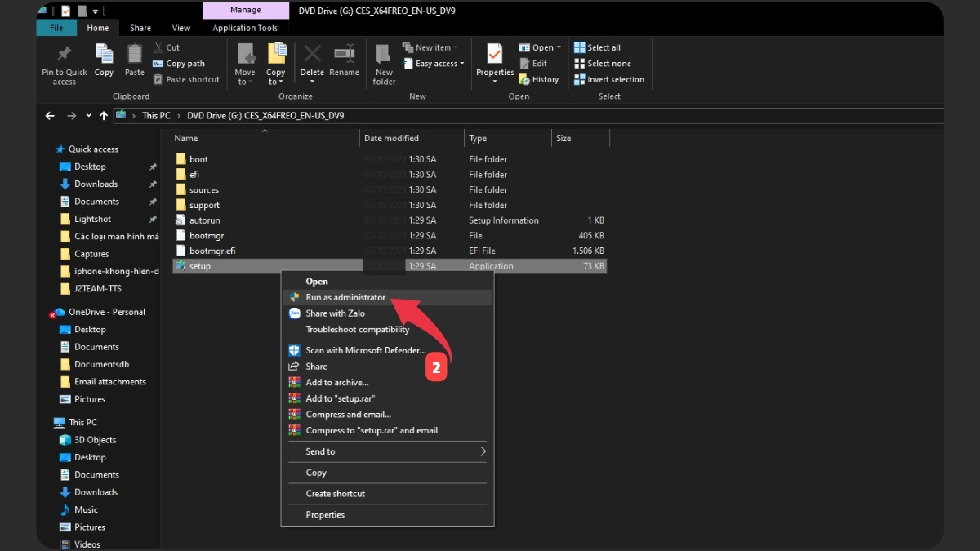This screenshot has width=980, height=551.
Task: Select the Copy icon in the Clipboard group
Action: 104,60
